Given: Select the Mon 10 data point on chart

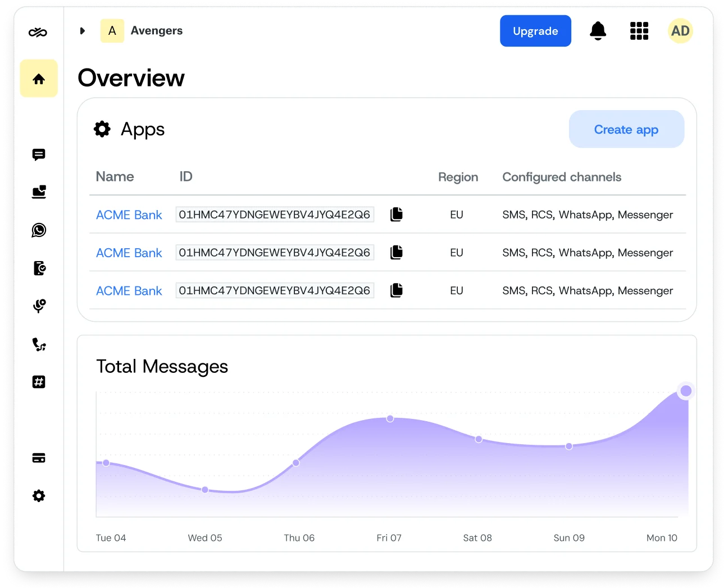Looking at the screenshot, I should pos(685,390).
